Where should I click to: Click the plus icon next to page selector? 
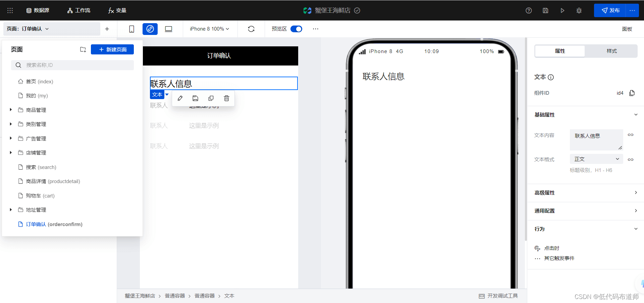coord(107,29)
